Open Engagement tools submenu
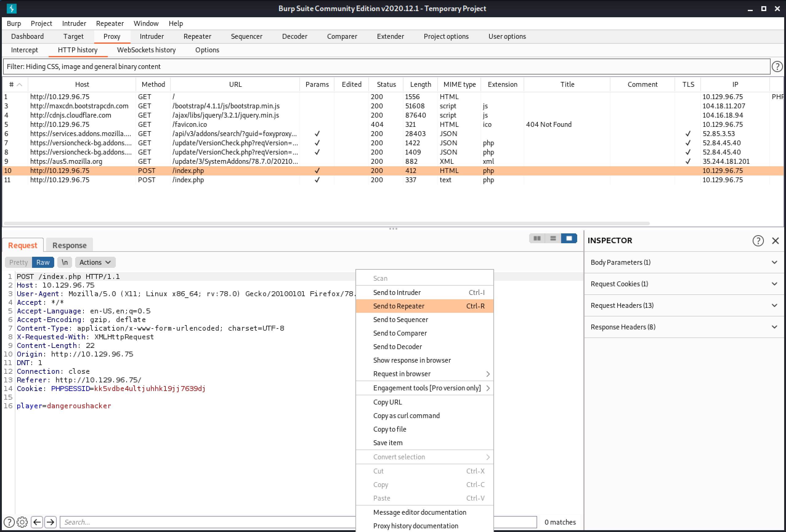The image size is (786, 532). point(425,388)
